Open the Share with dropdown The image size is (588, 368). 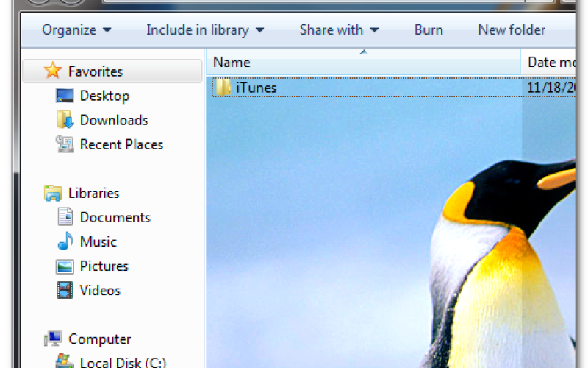point(339,30)
